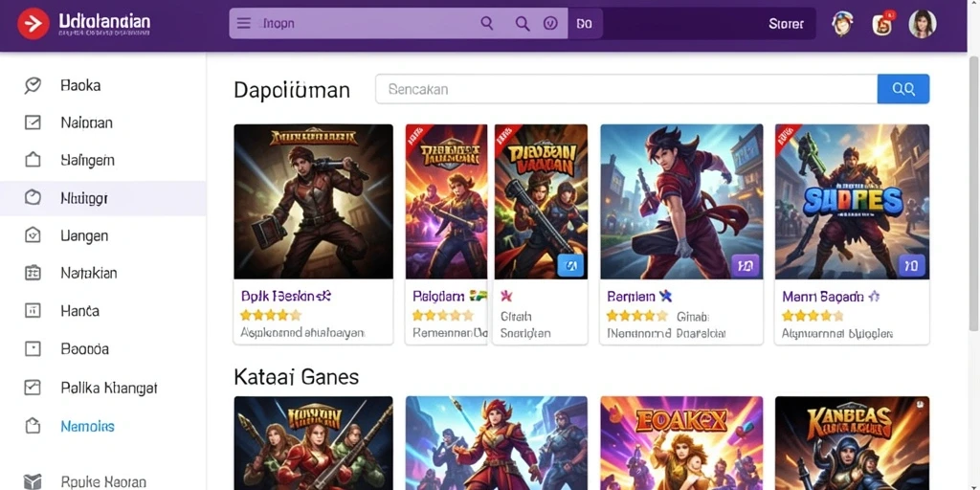Click the Baooda sidebar icon

(x=33, y=348)
